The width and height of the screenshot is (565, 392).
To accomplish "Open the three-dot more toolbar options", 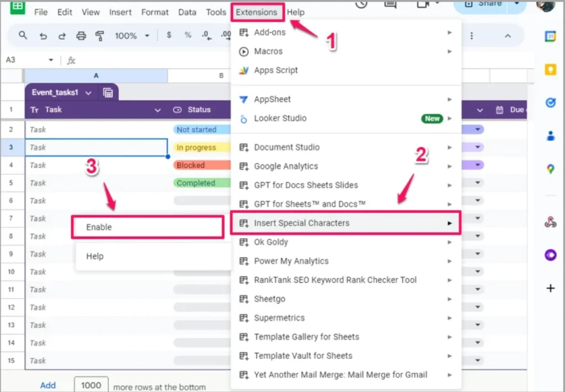I will pyautogui.click(x=472, y=36).
